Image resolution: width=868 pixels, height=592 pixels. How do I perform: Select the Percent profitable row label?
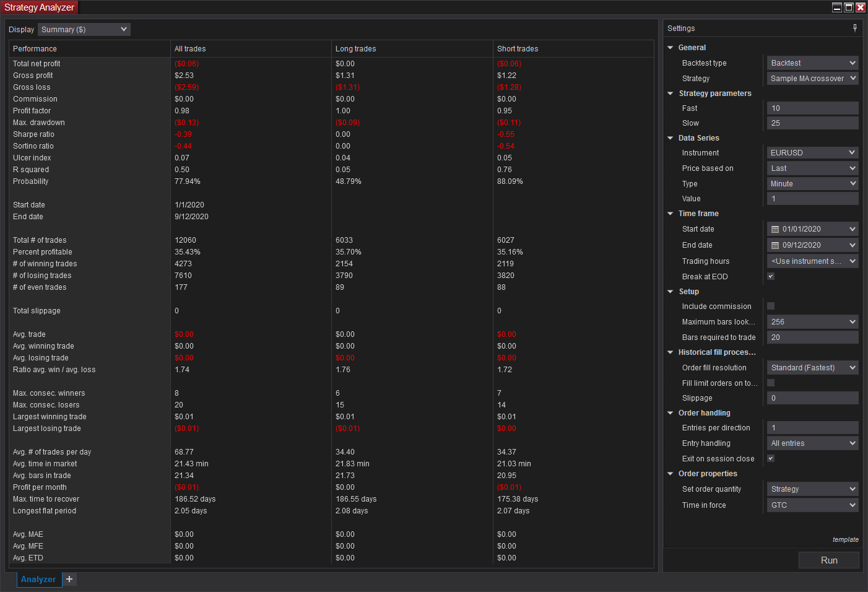43,252
